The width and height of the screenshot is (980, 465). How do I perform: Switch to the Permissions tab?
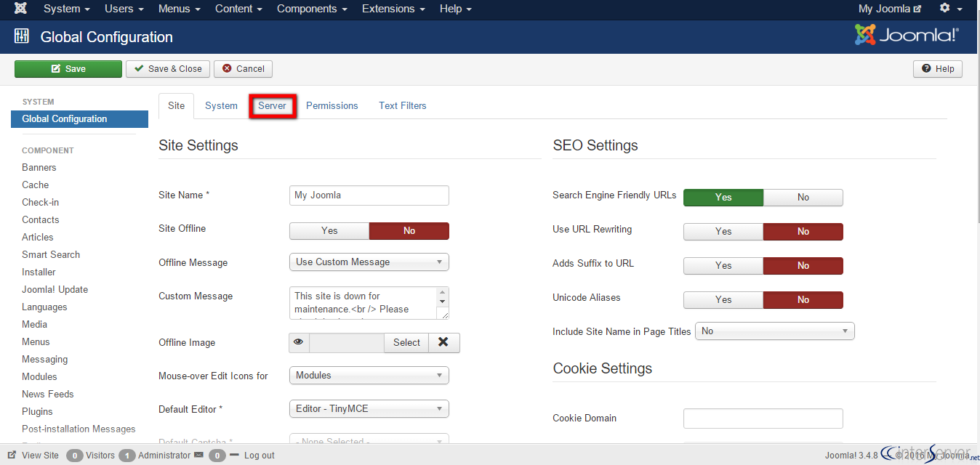tap(332, 106)
